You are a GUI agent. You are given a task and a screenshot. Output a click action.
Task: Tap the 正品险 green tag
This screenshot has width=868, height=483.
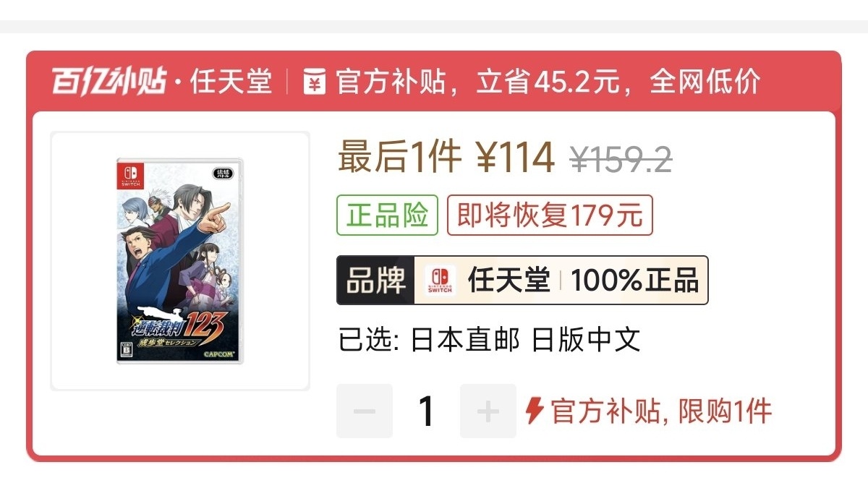coord(388,215)
